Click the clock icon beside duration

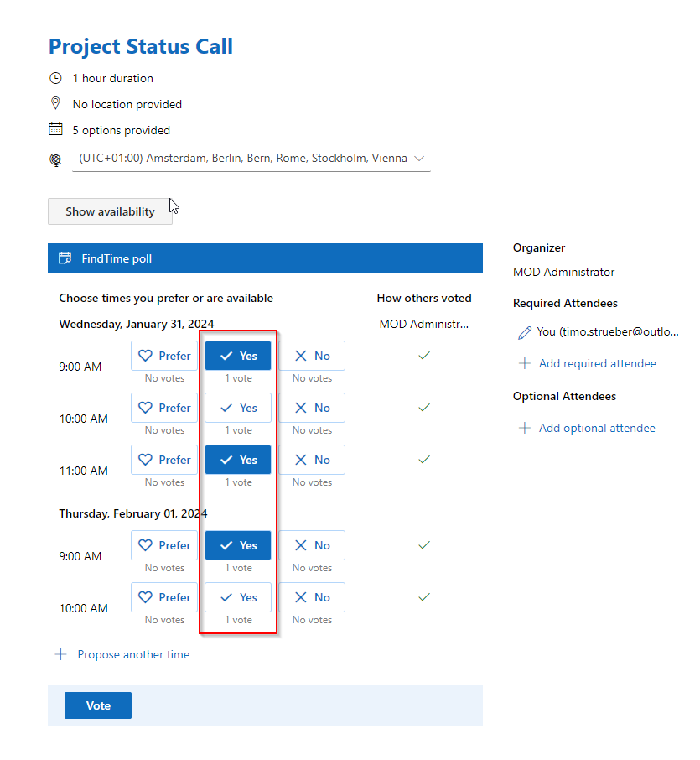pos(56,78)
